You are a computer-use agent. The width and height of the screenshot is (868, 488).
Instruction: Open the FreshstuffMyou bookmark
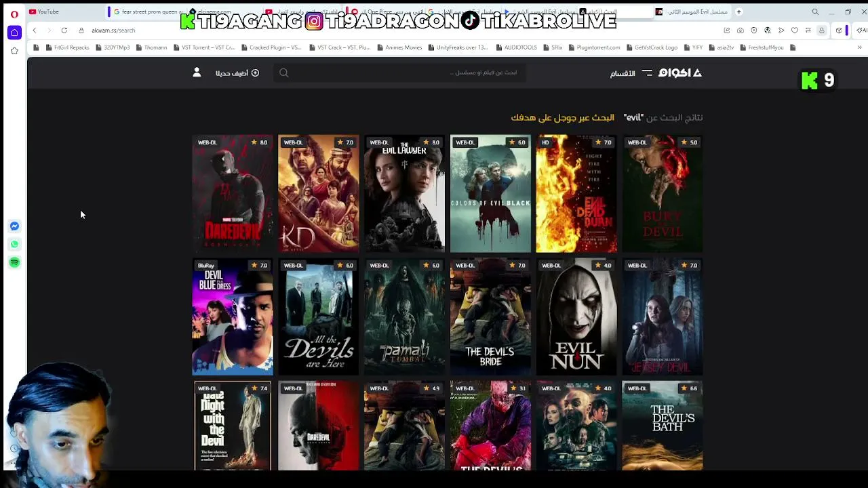point(762,47)
